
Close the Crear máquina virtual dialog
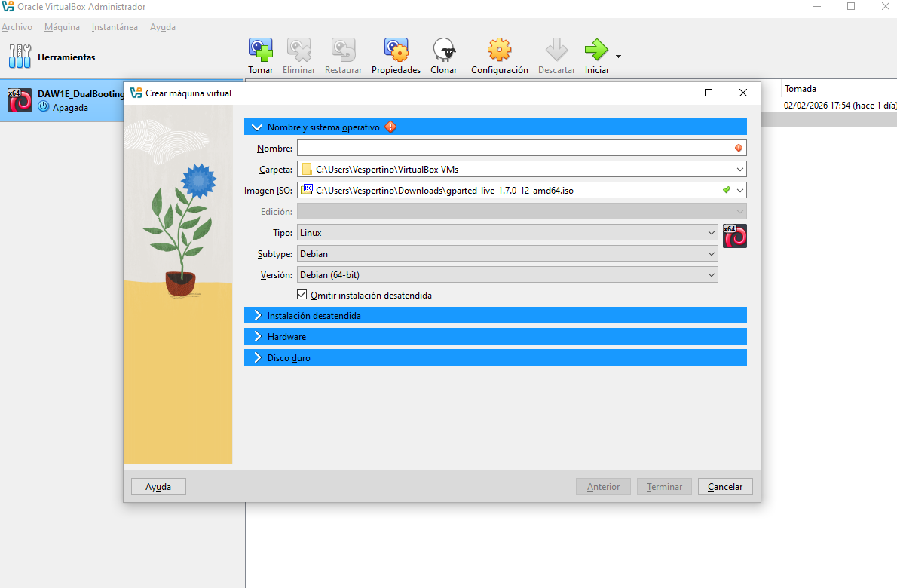click(x=743, y=93)
